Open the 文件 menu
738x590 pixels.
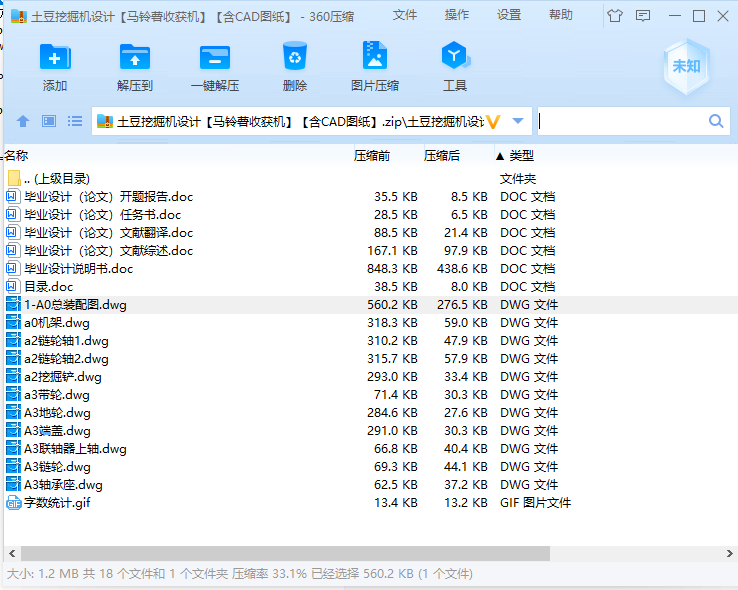coord(405,15)
